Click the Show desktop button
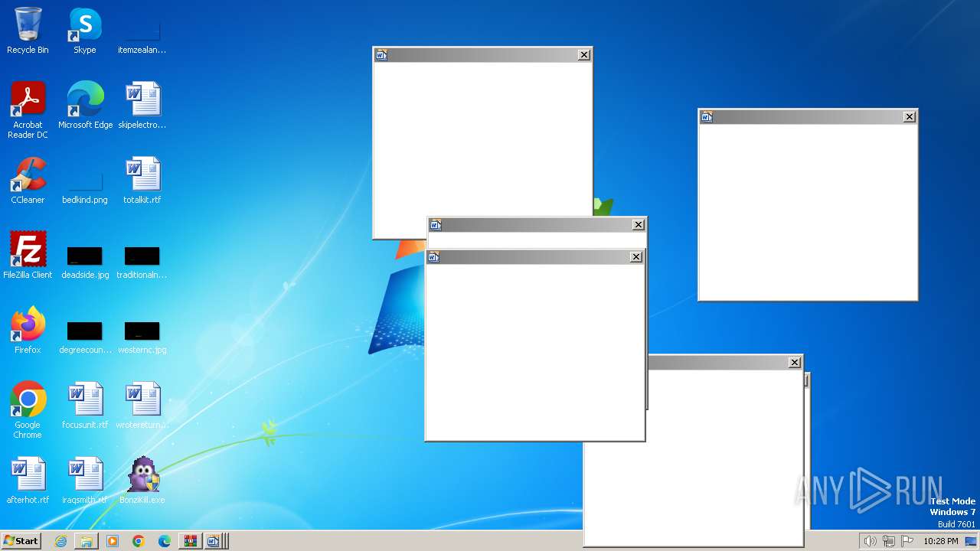Viewport: 980px width, 551px height. 971,541
